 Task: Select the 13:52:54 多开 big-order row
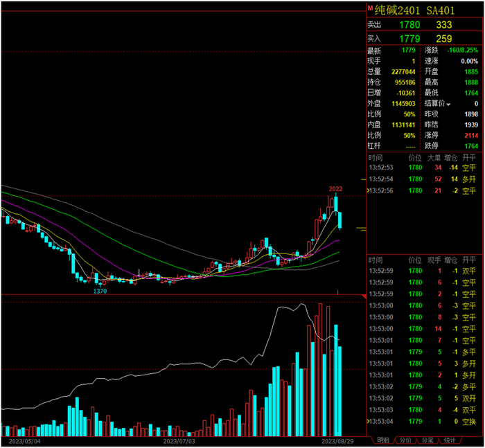coord(422,179)
